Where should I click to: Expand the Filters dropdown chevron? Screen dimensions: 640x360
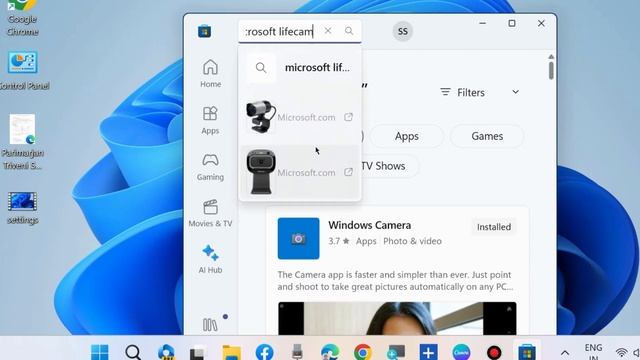516,92
